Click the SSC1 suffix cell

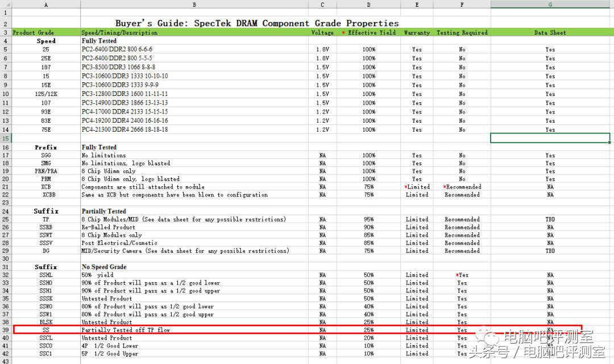click(x=46, y=353)
